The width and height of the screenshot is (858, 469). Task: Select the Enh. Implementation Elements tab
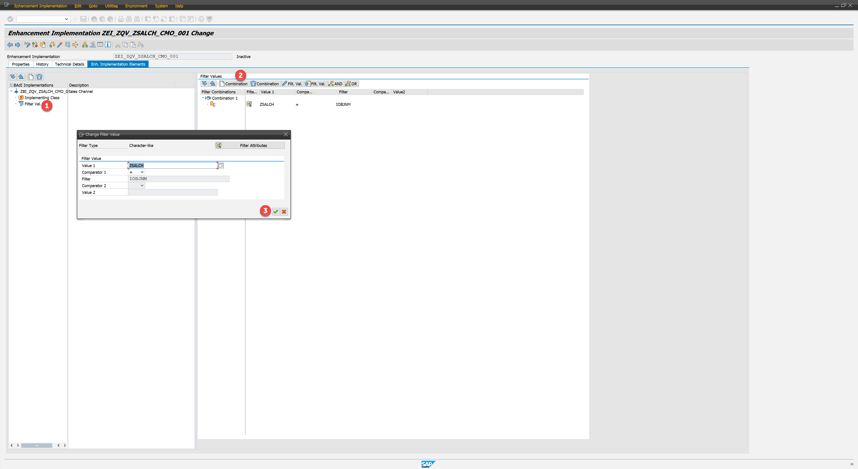click(x=118, y=64)
